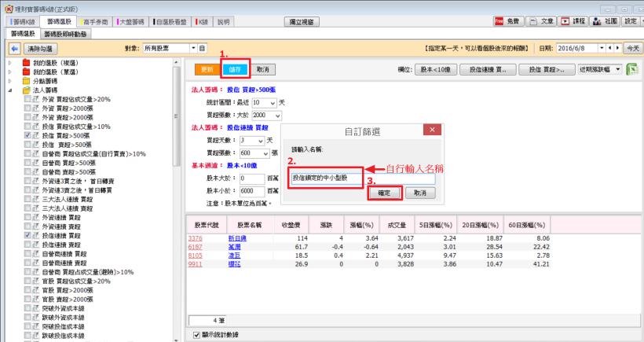
Task: Click the edit icon beside 突破外資成本線
Action: click(x=35, y=308)
